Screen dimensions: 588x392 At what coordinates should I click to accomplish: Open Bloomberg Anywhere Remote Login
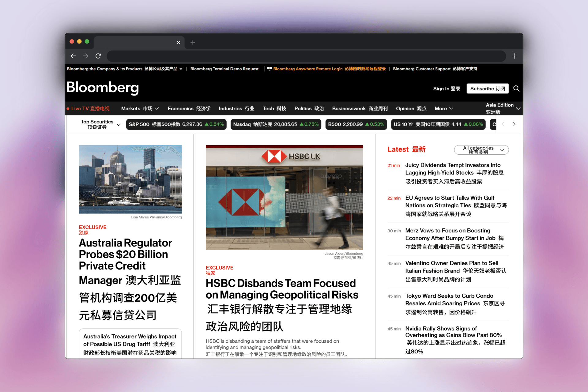(329, 69)
